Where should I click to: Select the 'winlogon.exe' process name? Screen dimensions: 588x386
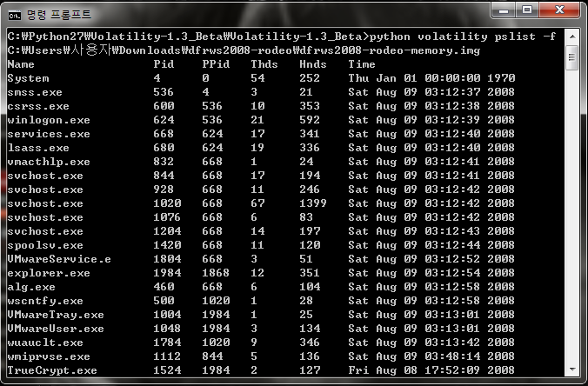pos(49,120)
